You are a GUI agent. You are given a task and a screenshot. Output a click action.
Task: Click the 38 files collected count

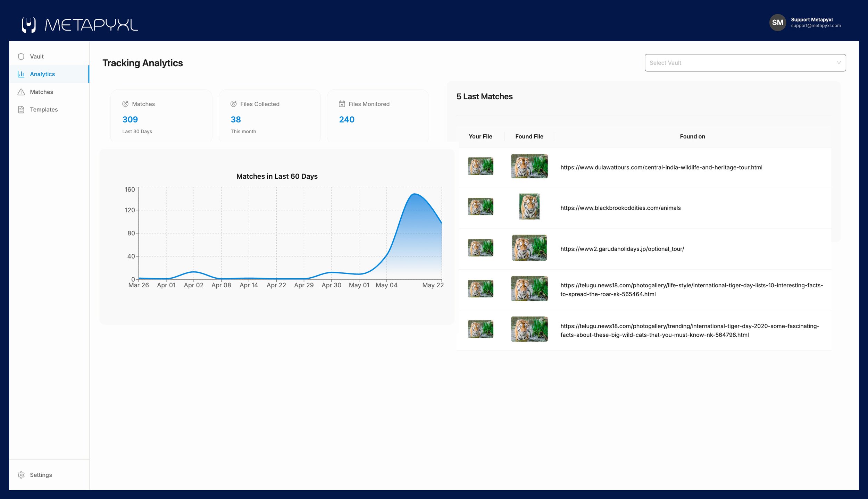(236, 119)
